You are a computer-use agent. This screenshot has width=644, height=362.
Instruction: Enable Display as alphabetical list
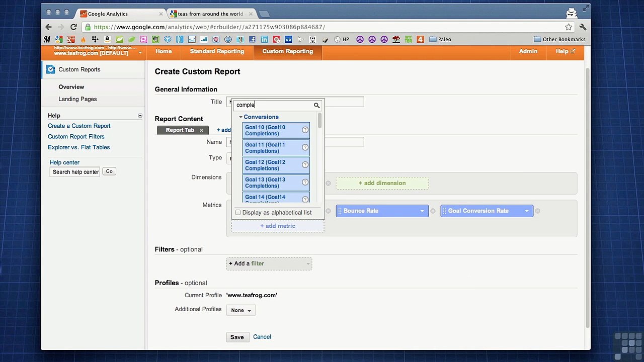coord(238,213)
